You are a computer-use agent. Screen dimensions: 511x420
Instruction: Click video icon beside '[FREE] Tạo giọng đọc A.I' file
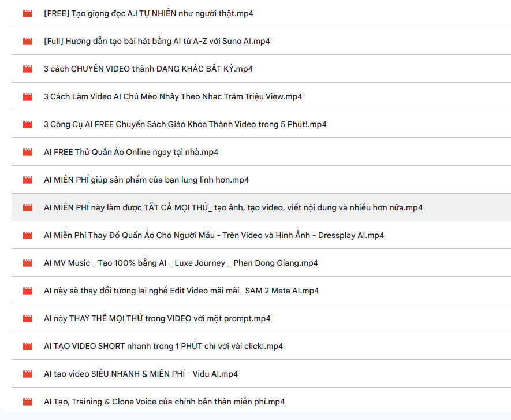28,13
